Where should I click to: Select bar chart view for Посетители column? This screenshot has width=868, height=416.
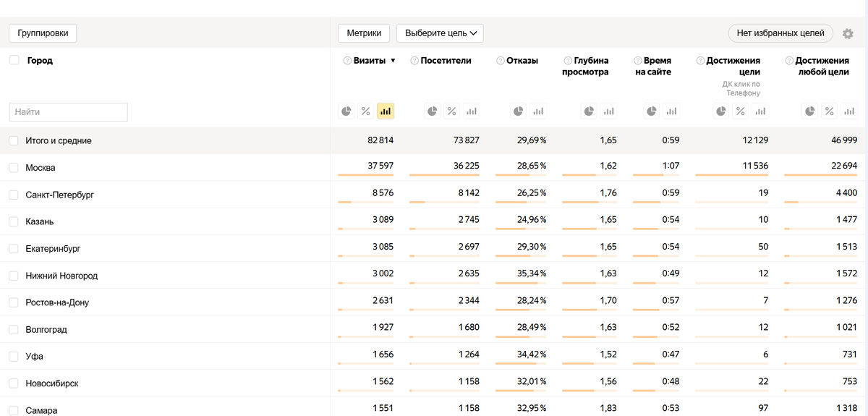472,111
